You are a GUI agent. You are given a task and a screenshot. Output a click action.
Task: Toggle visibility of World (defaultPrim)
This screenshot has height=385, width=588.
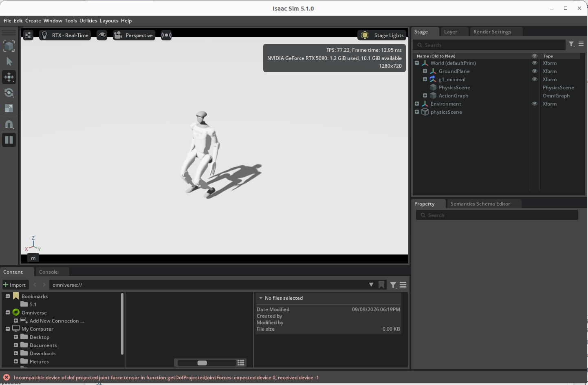point(535,63)
